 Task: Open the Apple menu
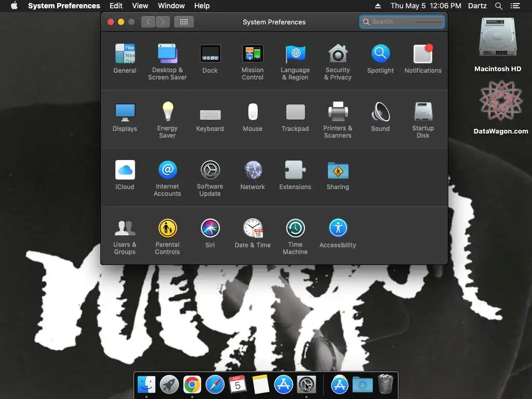click(x=14, y=6)
